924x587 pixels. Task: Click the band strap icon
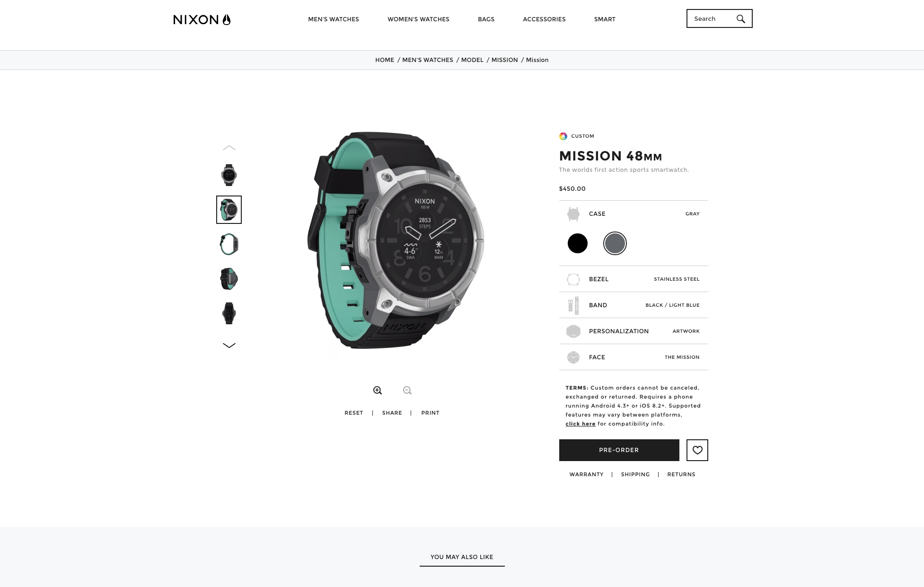coord(573,305)
